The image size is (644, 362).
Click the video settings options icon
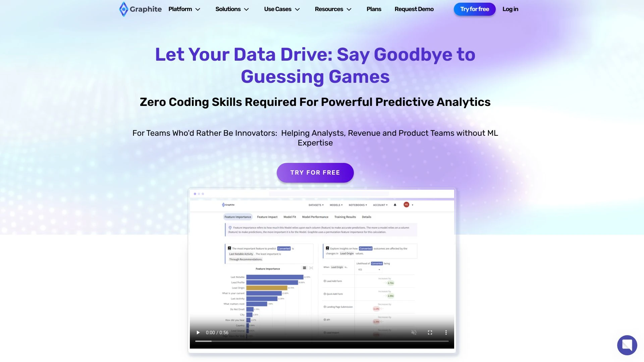click(x=446, y=333)
